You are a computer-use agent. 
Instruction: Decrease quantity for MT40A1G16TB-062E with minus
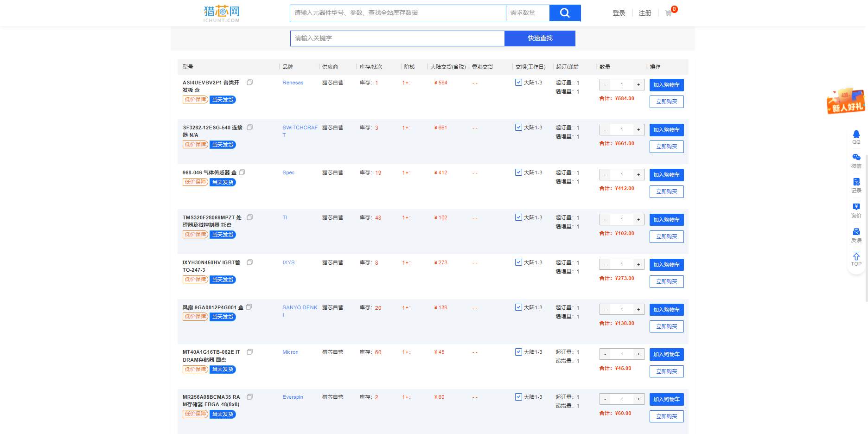605,354
